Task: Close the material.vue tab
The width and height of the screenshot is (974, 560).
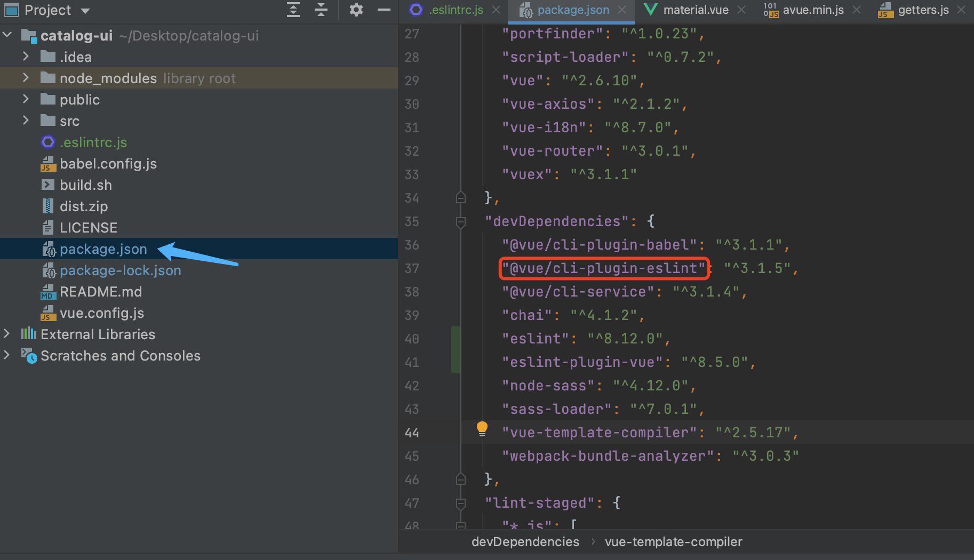Action: click(741, 10)
